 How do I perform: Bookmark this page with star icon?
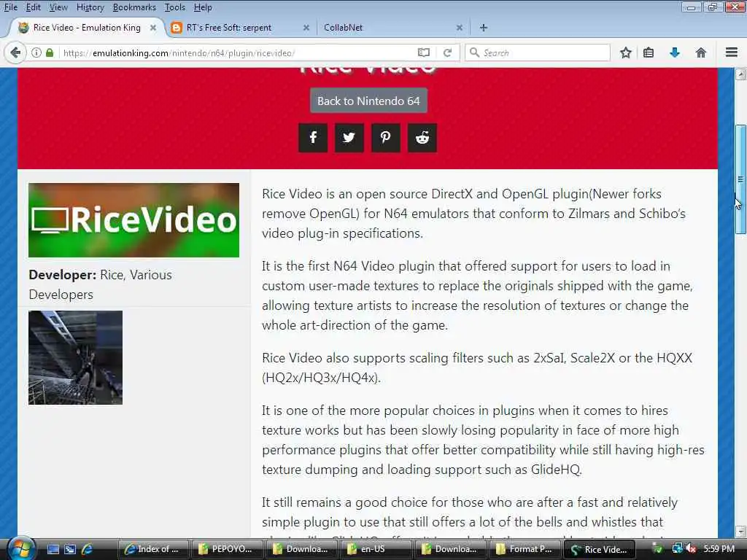pos(625,52)
